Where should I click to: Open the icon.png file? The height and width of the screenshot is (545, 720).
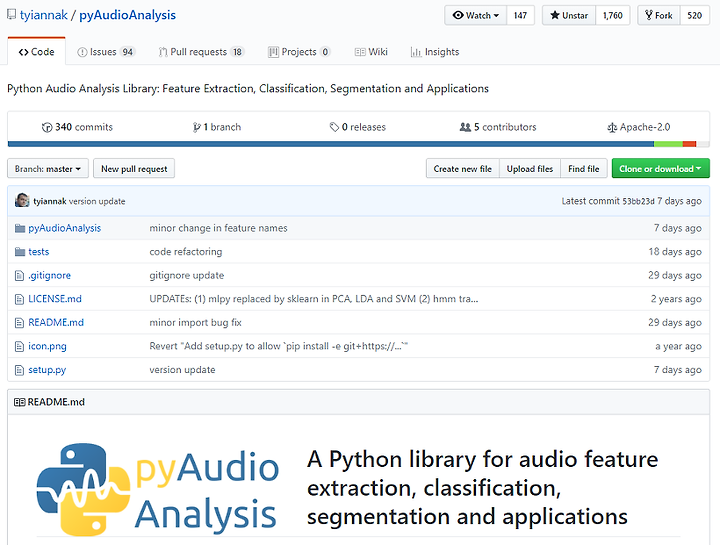pos(47,346)
